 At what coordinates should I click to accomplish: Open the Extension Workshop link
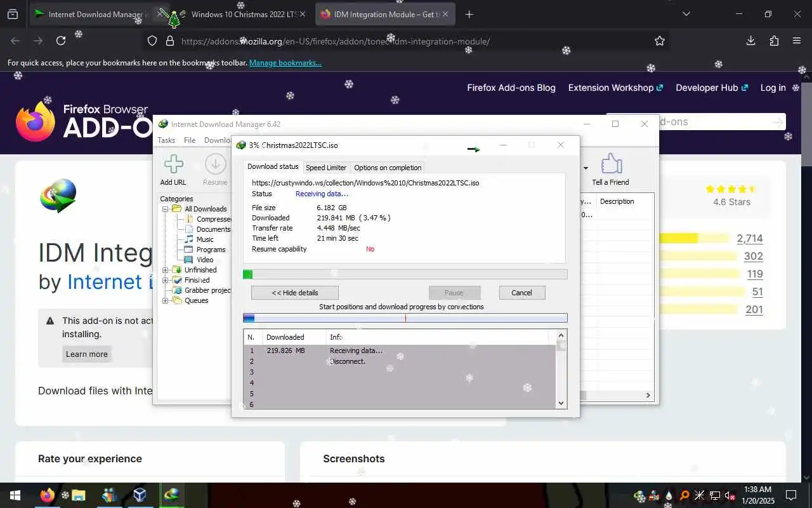(615, 88)
